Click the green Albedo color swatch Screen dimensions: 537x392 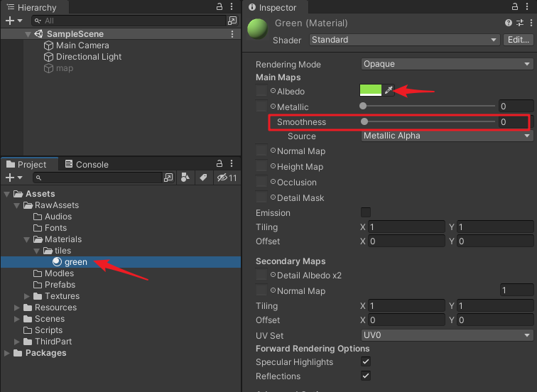tap(371, 90)
